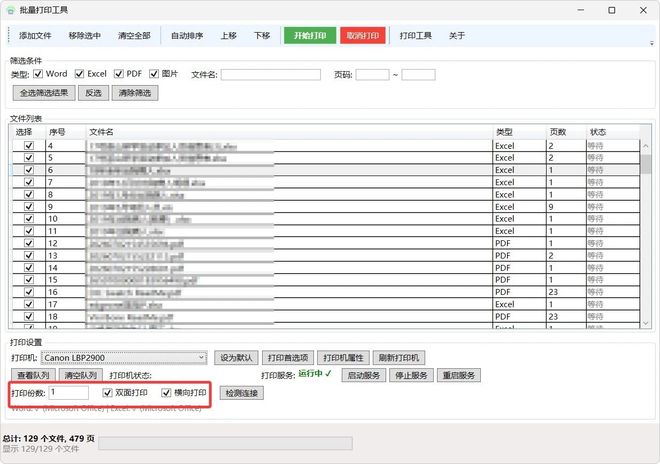The width and height of the screenshot is (660, 464).
Task: Click the app icon in title bar
Action: 11,10
